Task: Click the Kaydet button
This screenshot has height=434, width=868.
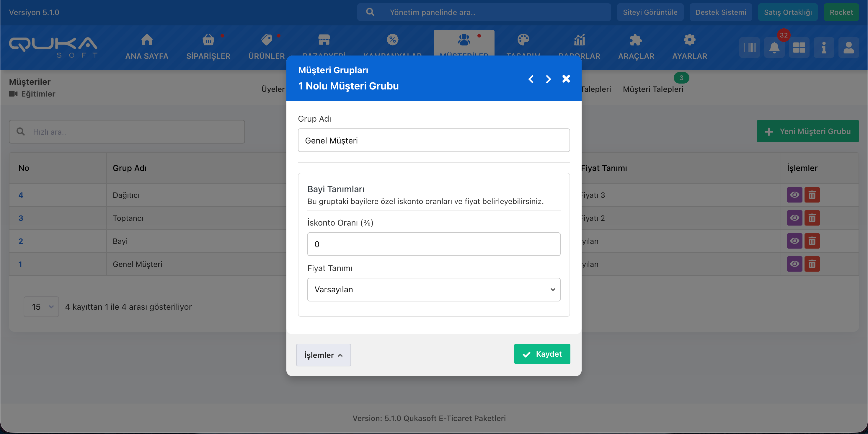Action: 542,354
